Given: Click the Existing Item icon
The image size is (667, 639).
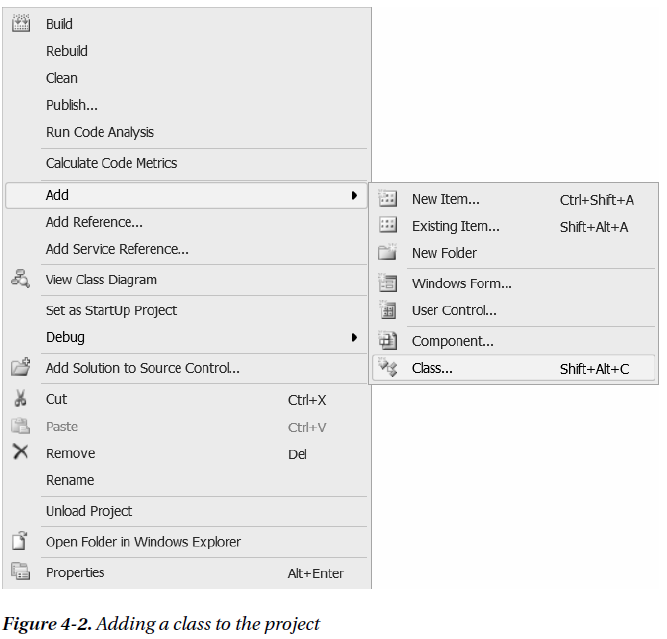Looking at the screenshot, I should coord(387,226).
